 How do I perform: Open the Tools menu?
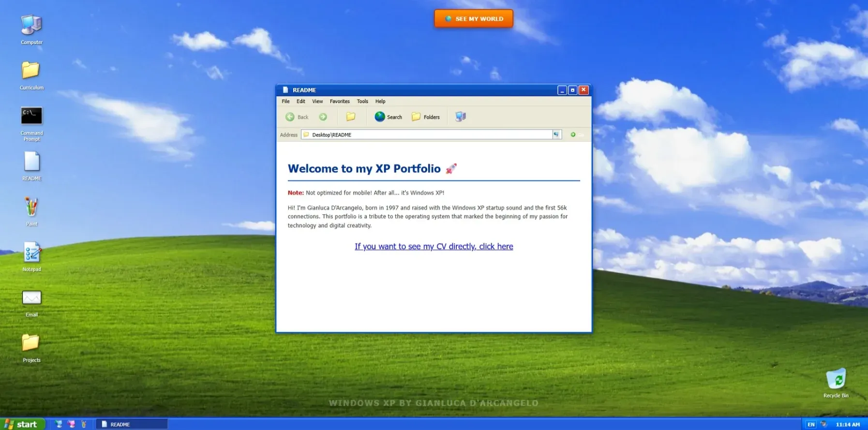[362, 101]
